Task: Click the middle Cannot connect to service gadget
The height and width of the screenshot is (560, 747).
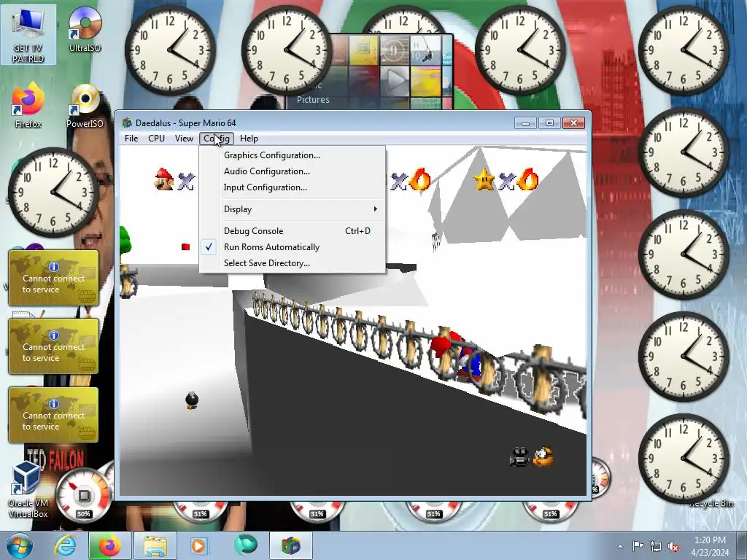Action: pos(53,346)
